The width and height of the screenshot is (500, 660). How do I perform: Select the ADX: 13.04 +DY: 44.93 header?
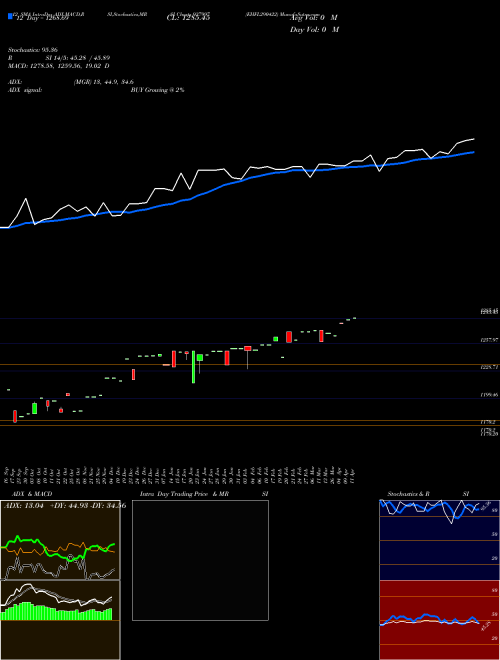pyautogui.click(x=64, y=506)
